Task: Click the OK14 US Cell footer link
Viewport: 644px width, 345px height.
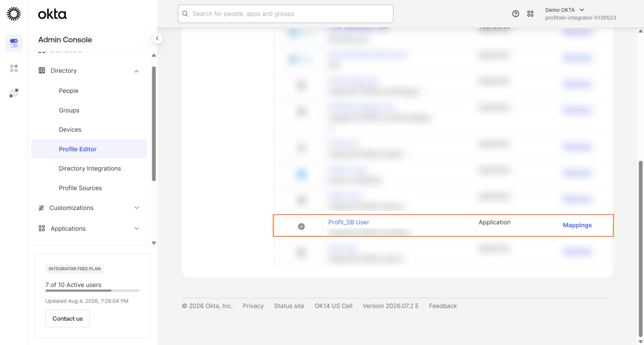Action: (x=333, y=306)
